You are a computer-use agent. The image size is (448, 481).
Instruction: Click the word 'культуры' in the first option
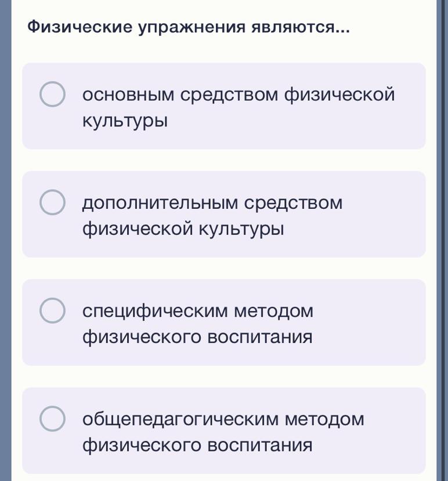125,121
